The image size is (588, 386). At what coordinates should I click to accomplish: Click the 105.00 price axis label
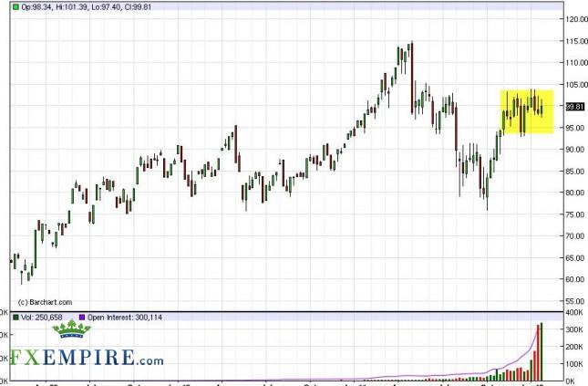tap(576, 85)
